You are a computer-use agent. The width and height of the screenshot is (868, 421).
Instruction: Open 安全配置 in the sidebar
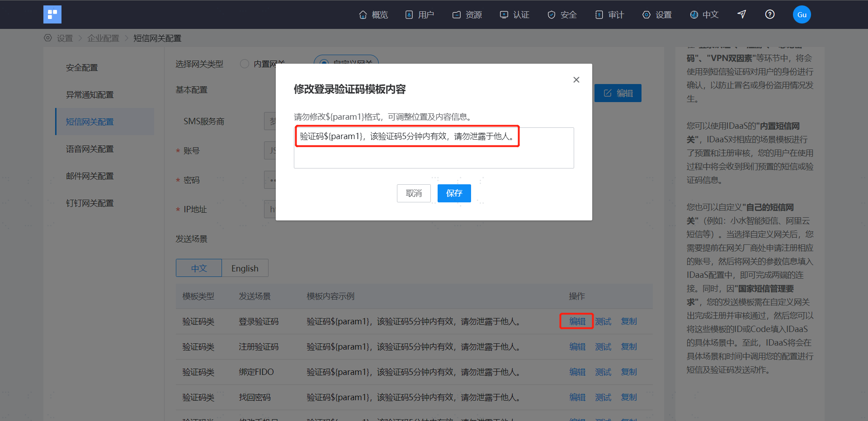[82, 68]
